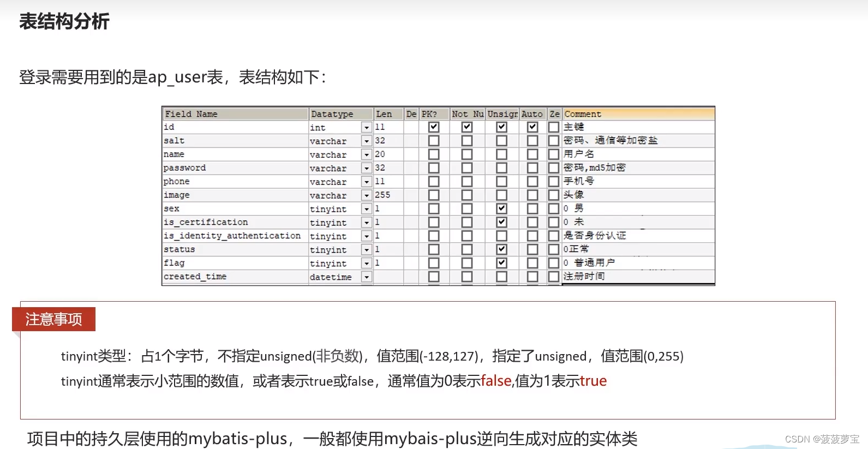Select the id field name cell
This screenshot has width=868, height=449.
236,127
